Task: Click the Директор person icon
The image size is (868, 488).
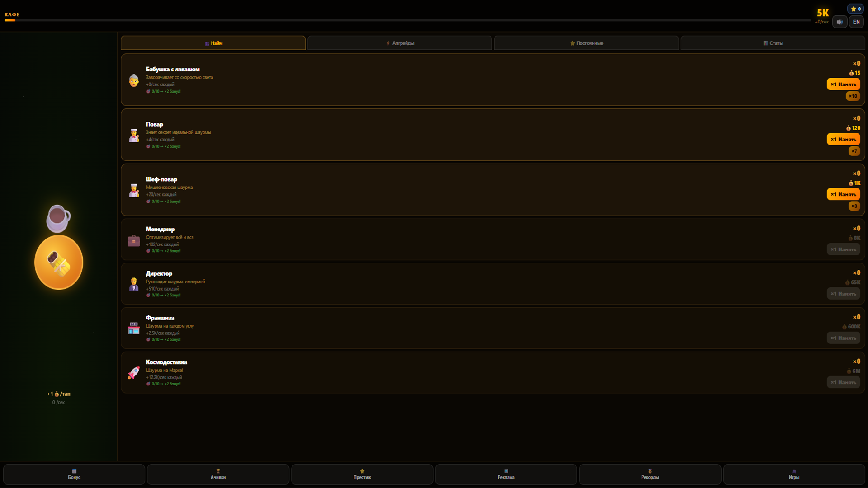Action: click(x=134, y=284)
